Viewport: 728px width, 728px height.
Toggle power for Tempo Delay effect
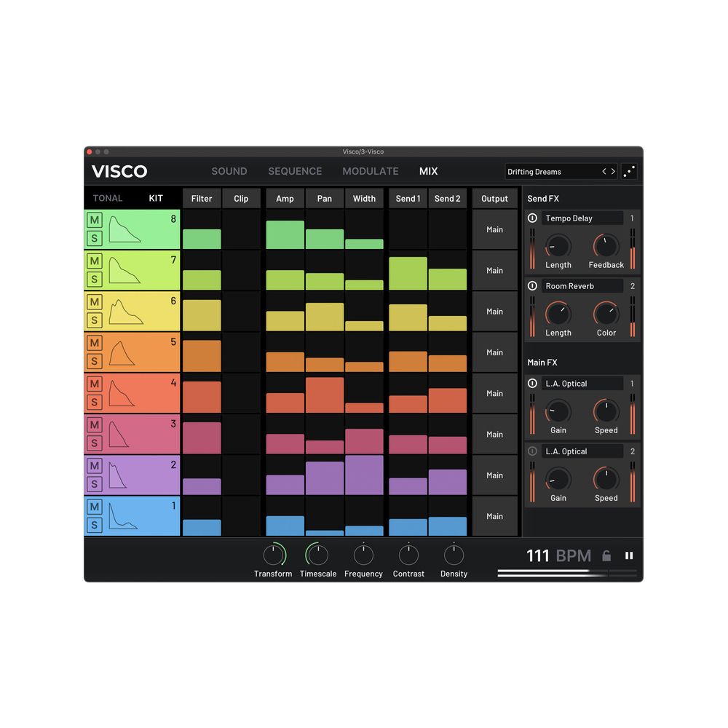[532, 218]
